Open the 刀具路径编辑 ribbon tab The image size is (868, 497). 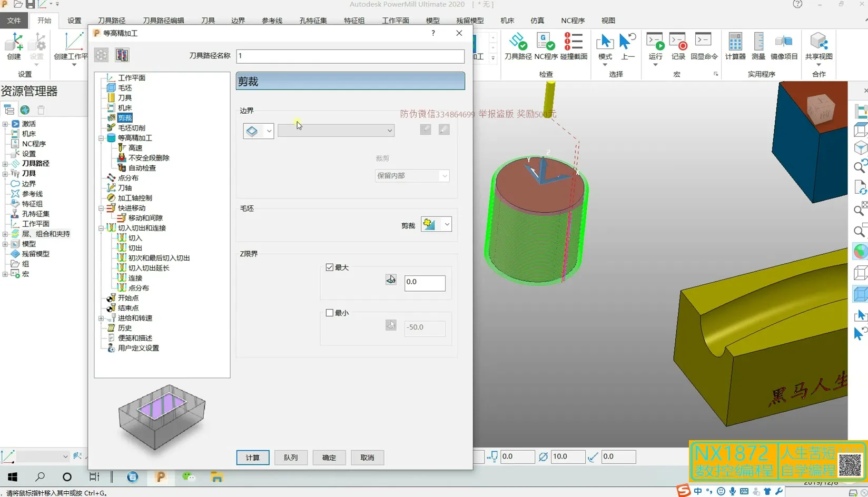163,21
